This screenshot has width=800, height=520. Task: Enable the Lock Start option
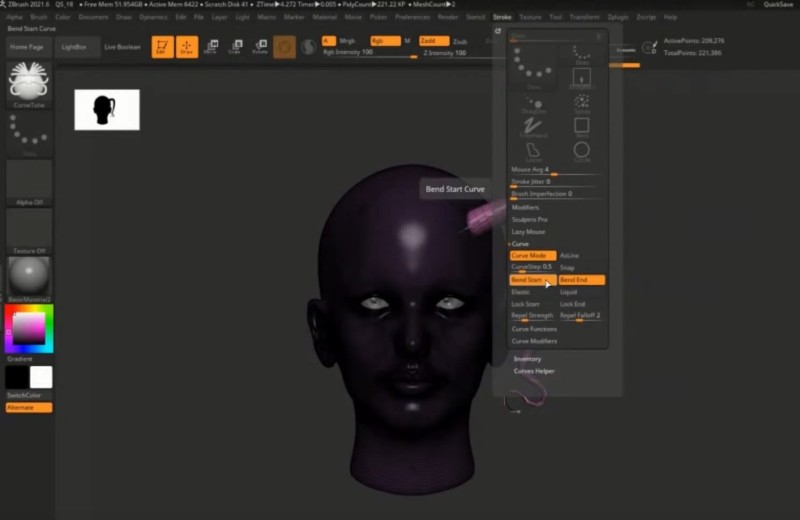click(527, 304)
